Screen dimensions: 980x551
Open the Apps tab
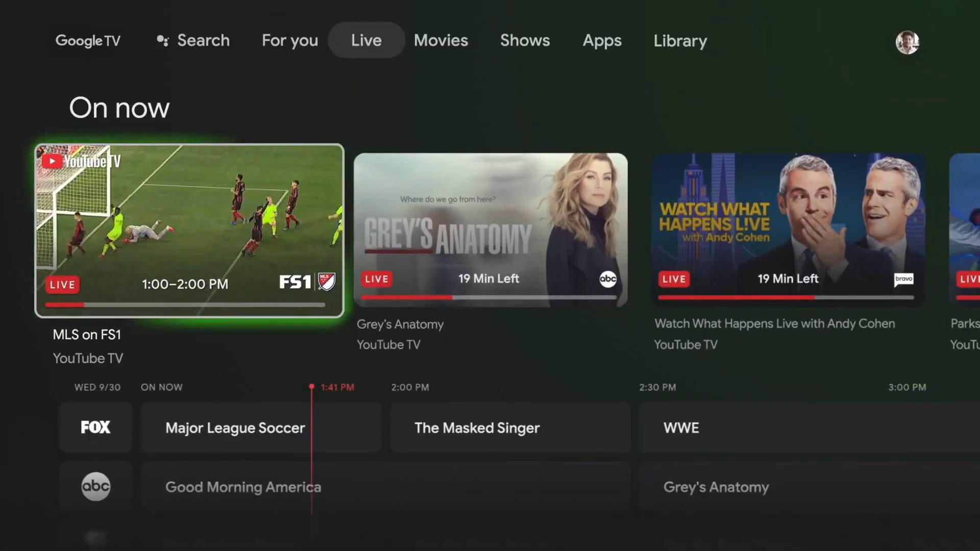point(602,41)
